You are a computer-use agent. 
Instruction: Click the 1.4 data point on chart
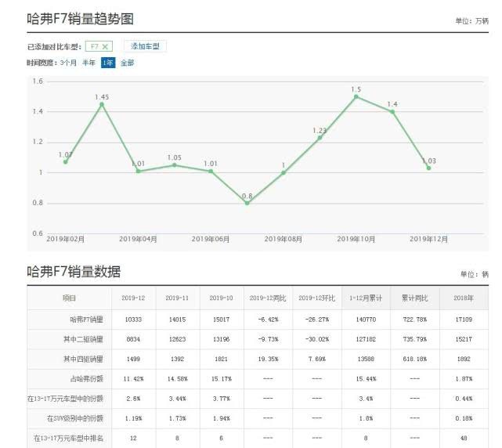392,112
